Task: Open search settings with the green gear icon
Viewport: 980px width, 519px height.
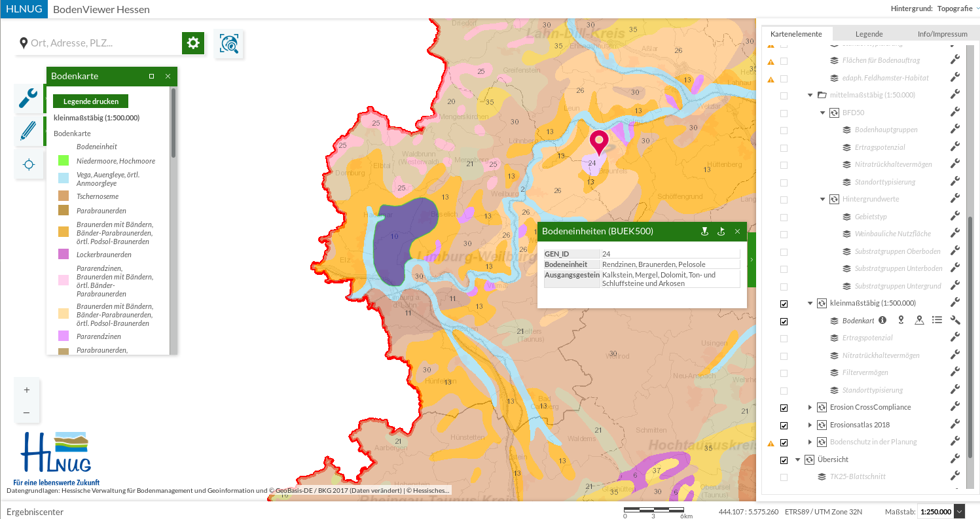Action: tap(193, 43)
